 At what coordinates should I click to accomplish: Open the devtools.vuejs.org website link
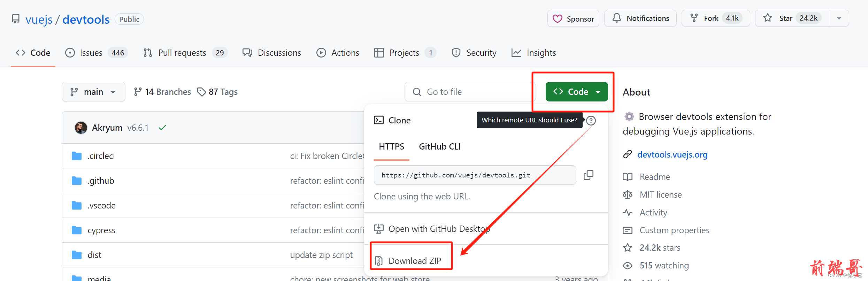(672, 154)
